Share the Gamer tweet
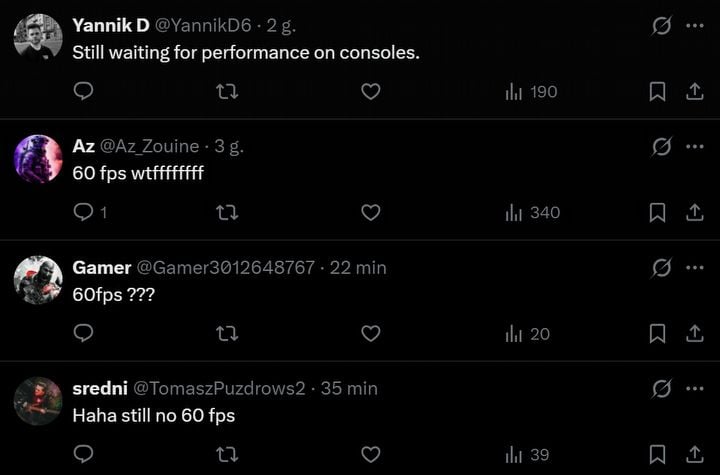720x475 pixels. pos(694,333)
